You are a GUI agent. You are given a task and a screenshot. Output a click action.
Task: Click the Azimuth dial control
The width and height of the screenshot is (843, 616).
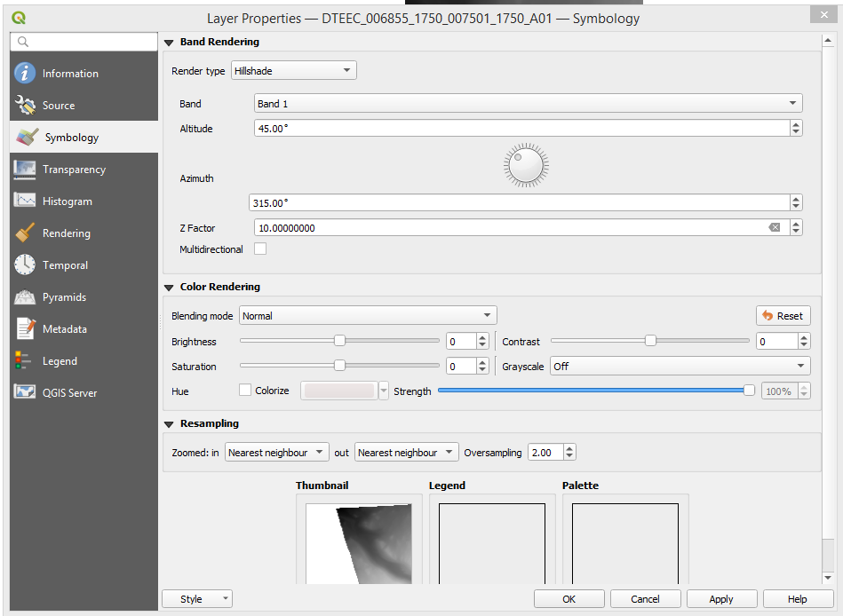pyautogui.click(x=526, y=165)
